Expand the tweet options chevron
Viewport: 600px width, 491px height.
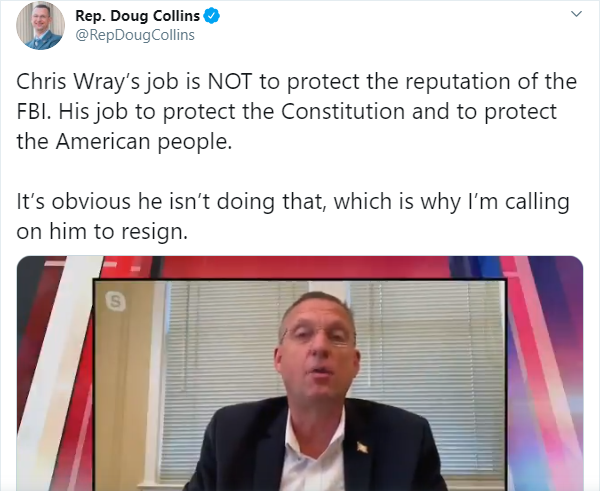point(576,14)
